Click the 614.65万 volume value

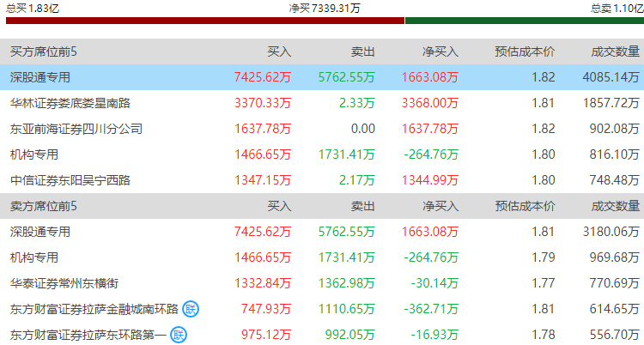pos(615,309)
